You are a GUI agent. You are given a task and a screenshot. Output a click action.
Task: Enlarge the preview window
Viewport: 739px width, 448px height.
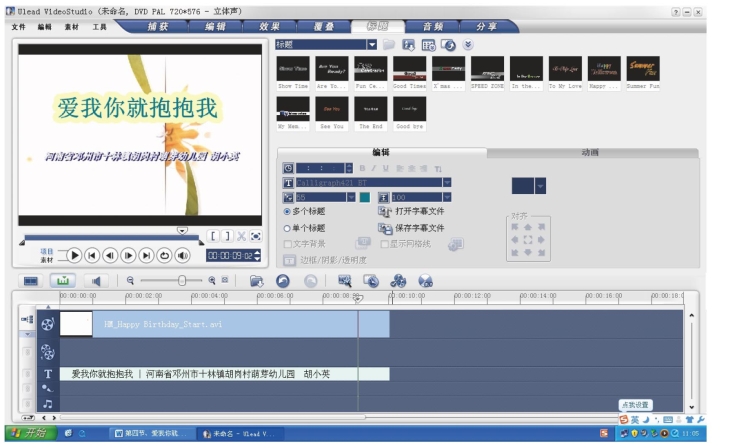click(x=256, y=236)
